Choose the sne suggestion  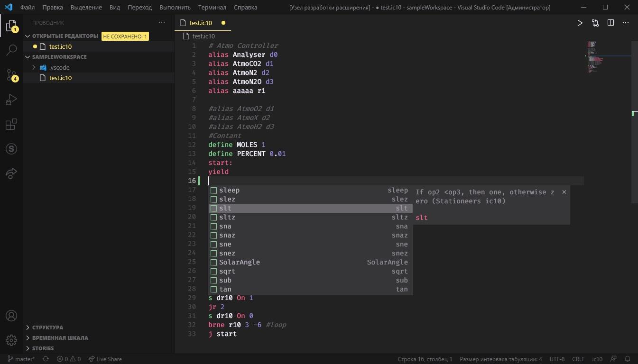point(311,244)
